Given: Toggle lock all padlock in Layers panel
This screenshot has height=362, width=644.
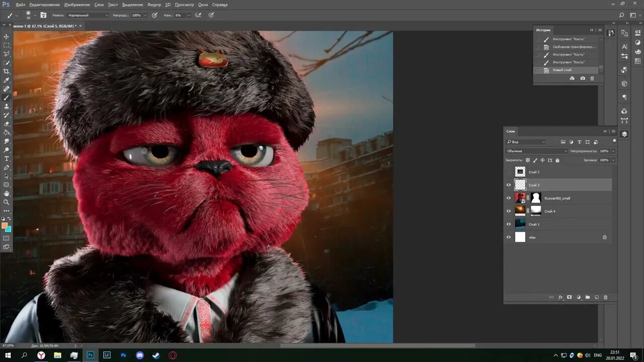Looking at the screenshot, I should [x=557, y=160].
